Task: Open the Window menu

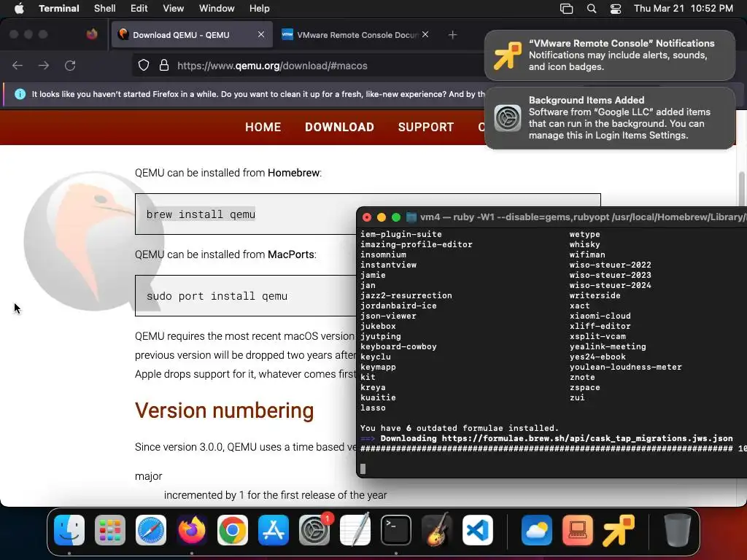Action: click(x=217, y=9)
